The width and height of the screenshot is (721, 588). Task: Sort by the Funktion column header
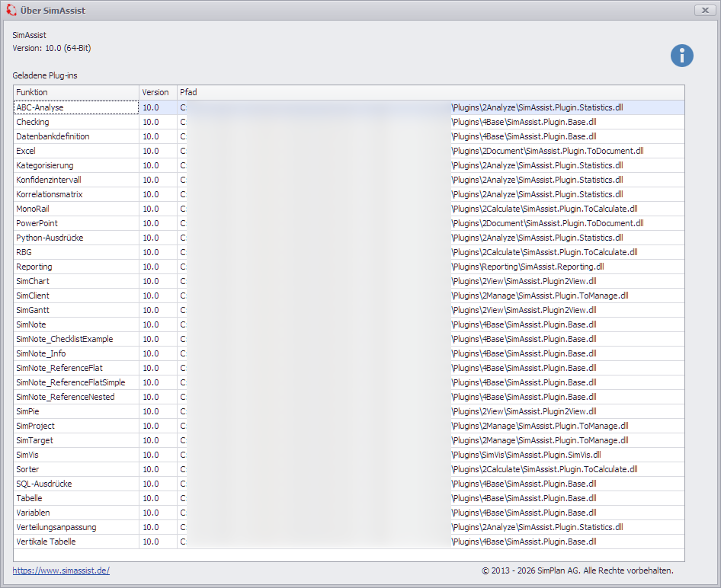[76, 92]
